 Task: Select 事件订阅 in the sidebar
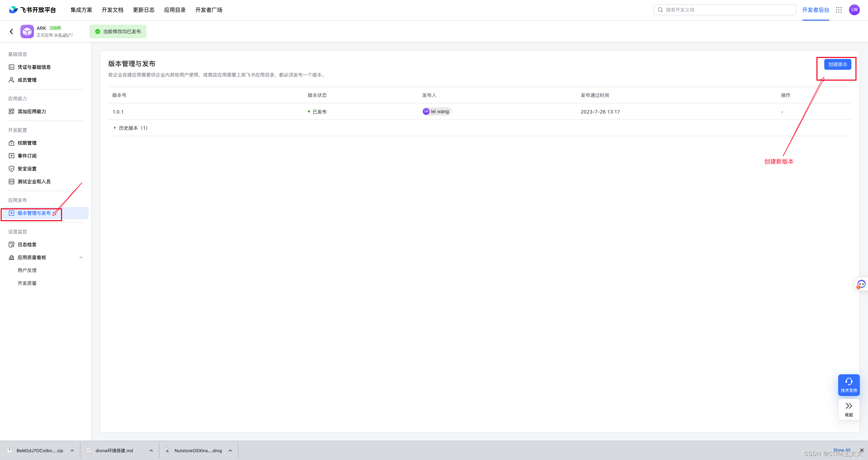27,156
